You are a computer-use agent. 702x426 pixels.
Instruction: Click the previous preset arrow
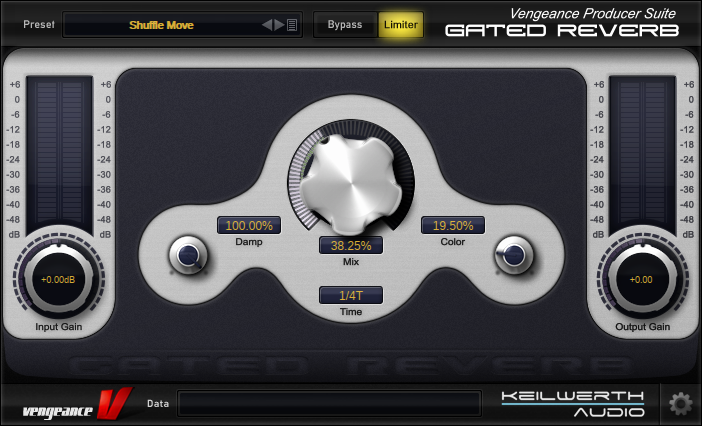267,25
